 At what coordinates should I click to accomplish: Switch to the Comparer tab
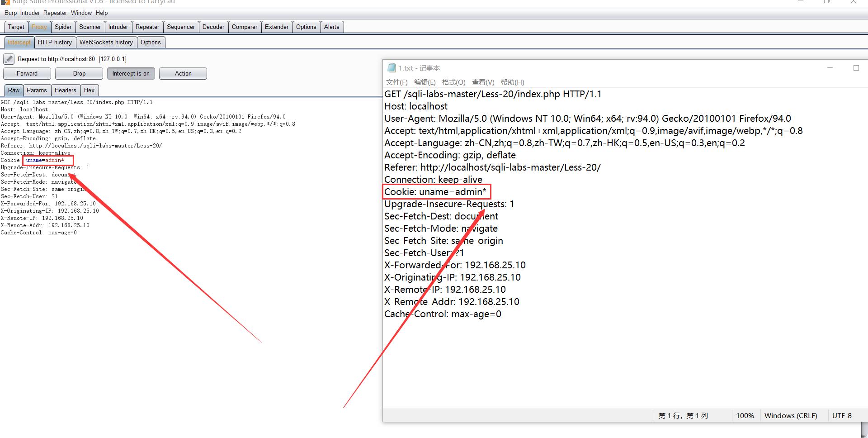tap(245, 27)
